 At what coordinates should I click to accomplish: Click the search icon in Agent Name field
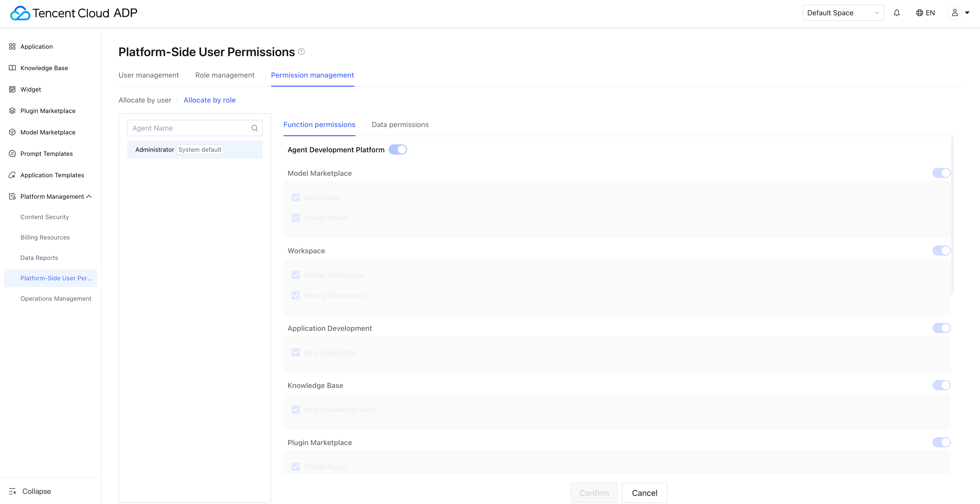pos(255,128)
